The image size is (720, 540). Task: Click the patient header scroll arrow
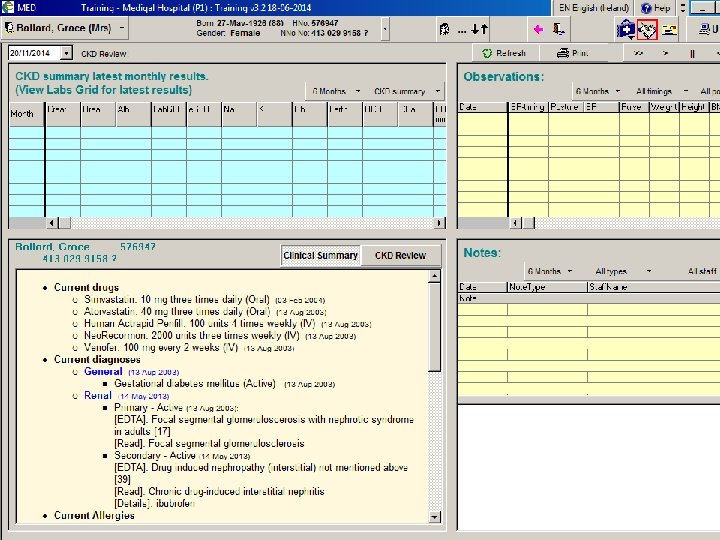point(385,29)
